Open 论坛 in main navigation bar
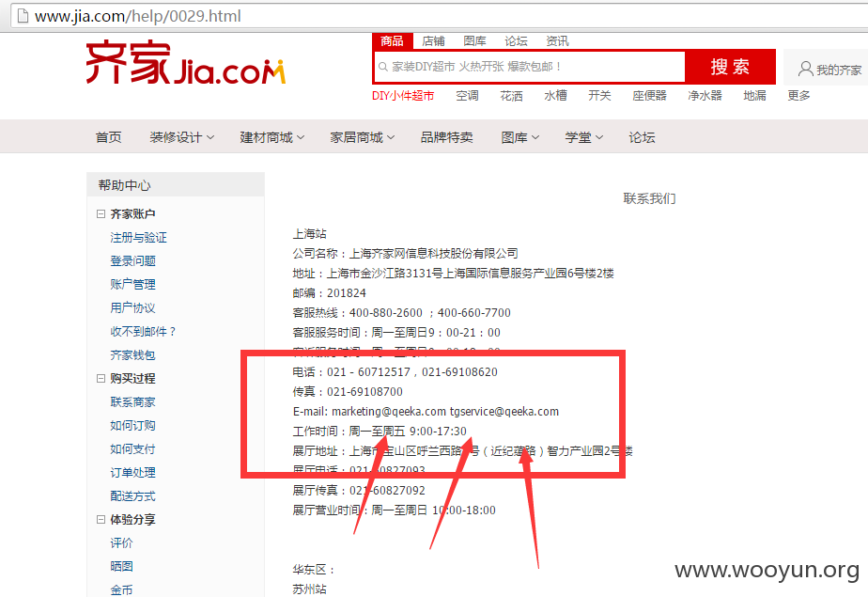The width and height of the screenshot is (868, 597). click(x=643, y=137)
